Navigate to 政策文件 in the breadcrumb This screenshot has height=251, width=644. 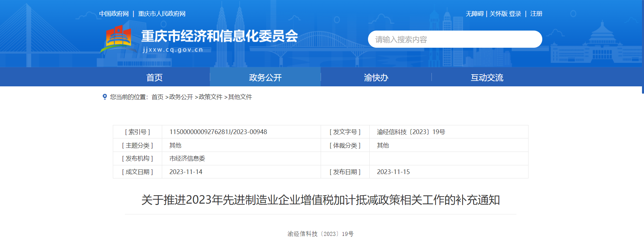211,97
